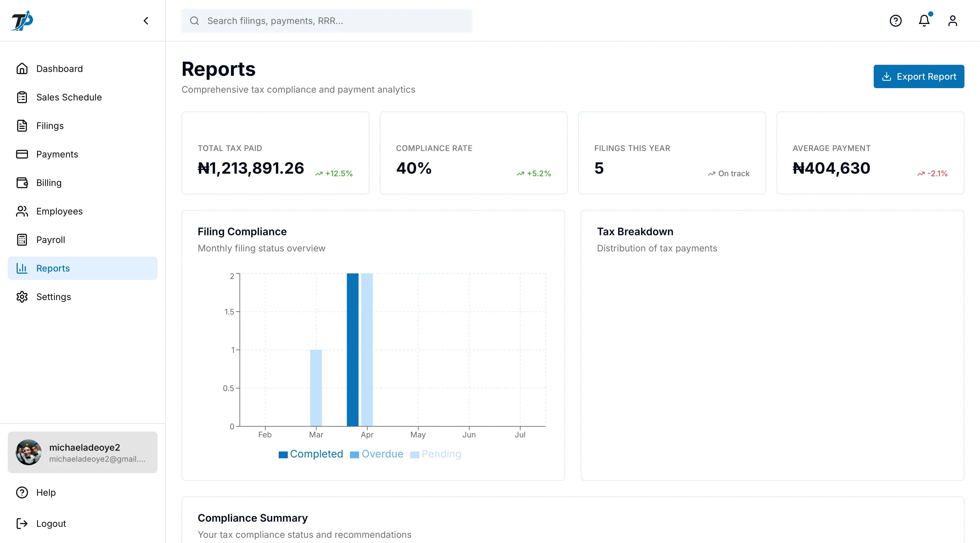Toggle Completed legend swatch

click(283, 455)
